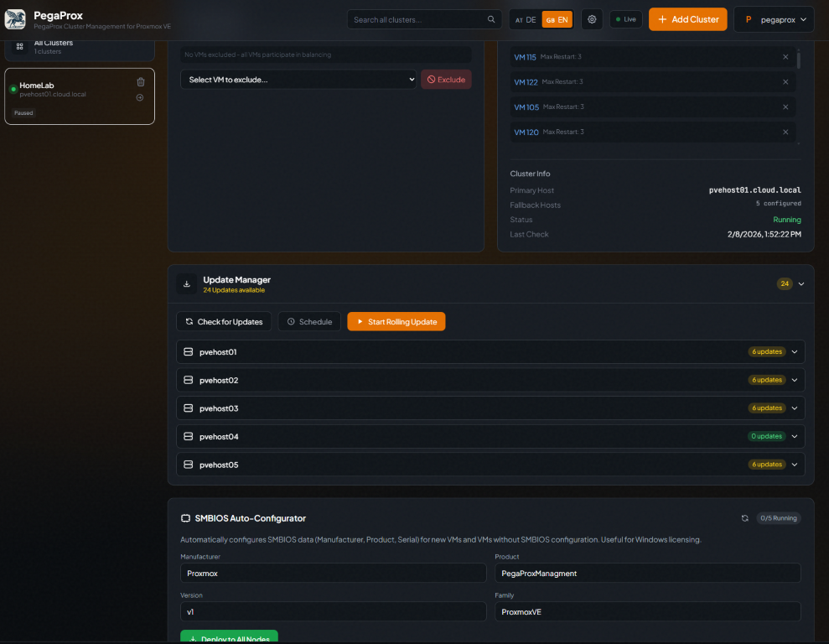The height and width of the screenshot is (644, 829).
Task: Remove VM 105 with its X icon
Action: 785,107
